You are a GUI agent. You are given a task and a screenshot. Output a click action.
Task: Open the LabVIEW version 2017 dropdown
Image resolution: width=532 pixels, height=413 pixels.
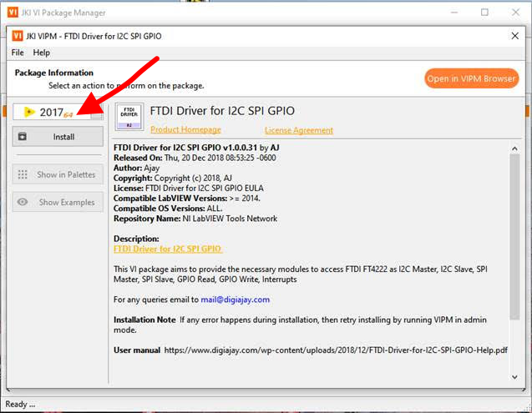click(x=97, y=112)
